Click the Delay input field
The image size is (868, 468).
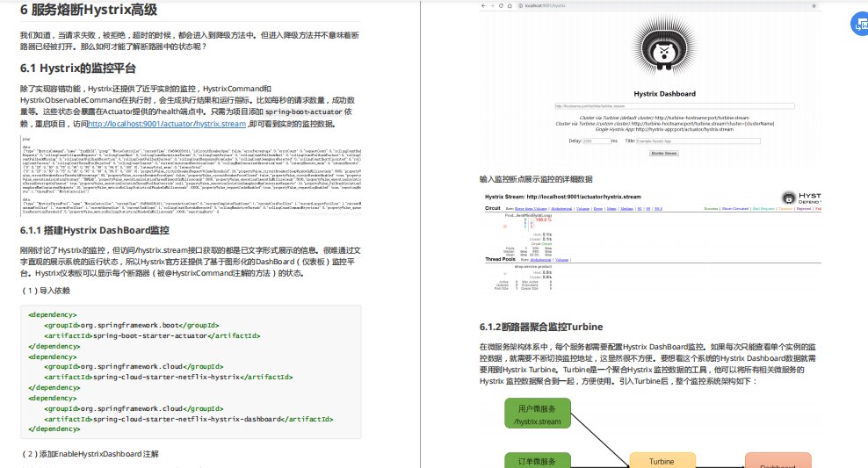pos(597,141)
